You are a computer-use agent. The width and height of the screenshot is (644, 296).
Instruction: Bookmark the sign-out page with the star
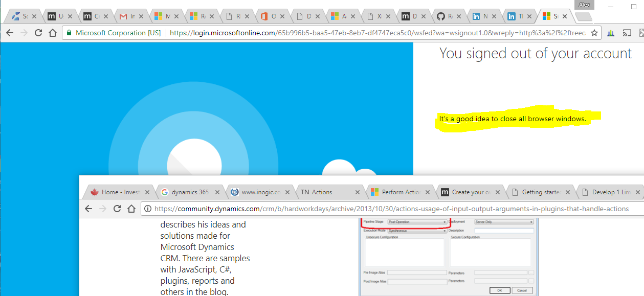coord(594,33)
